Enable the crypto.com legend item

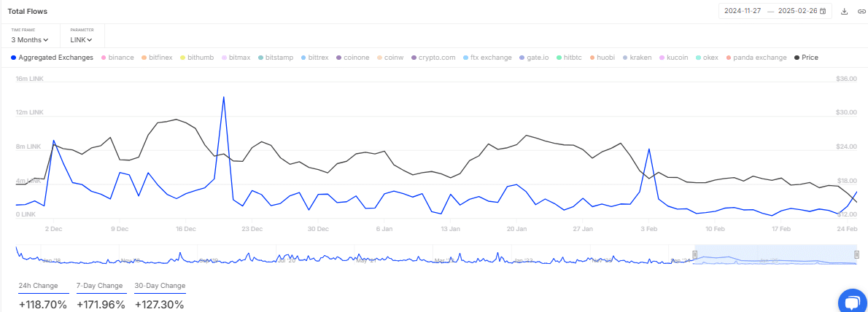point(437,58)
